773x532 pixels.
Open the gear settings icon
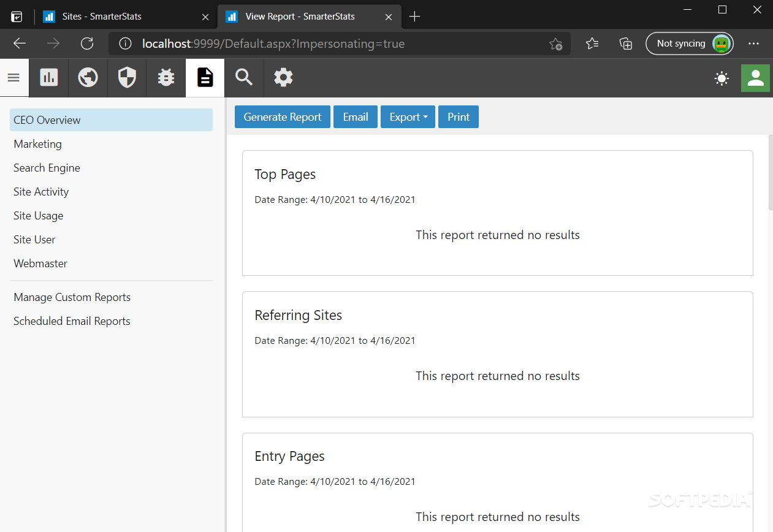283,78
